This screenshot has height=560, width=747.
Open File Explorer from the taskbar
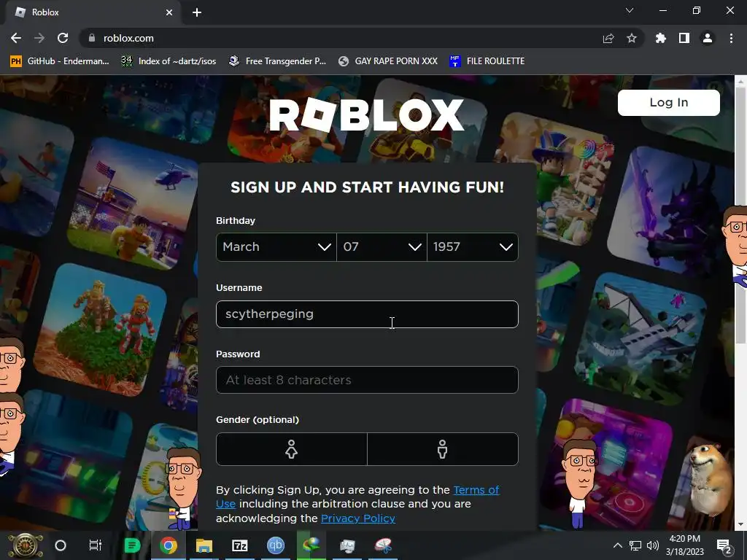(x=204, y=545)
